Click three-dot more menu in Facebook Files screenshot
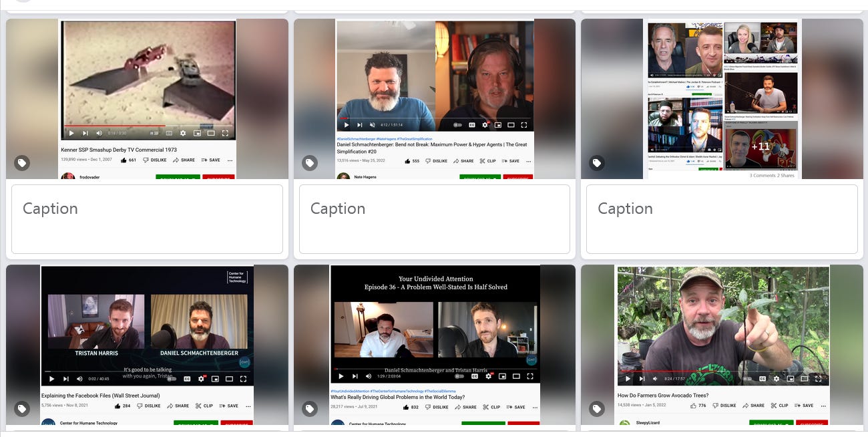868x437 pixels. coord(248,406)
